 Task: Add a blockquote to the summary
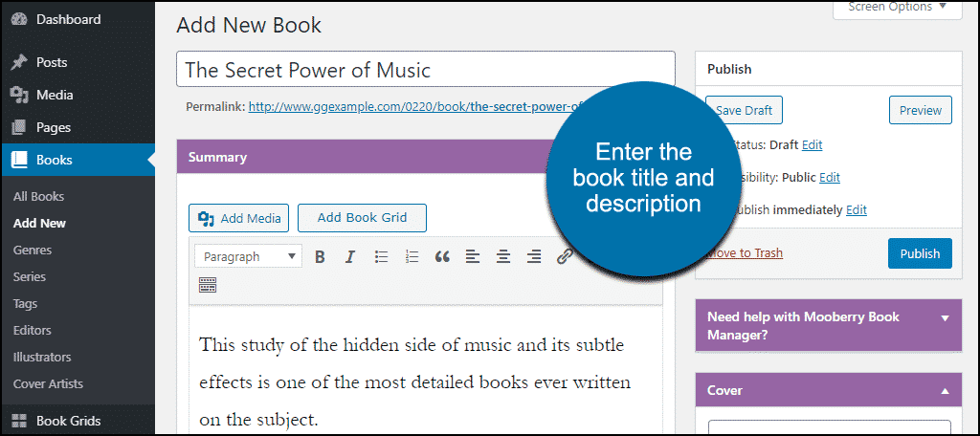pos(442,256)
